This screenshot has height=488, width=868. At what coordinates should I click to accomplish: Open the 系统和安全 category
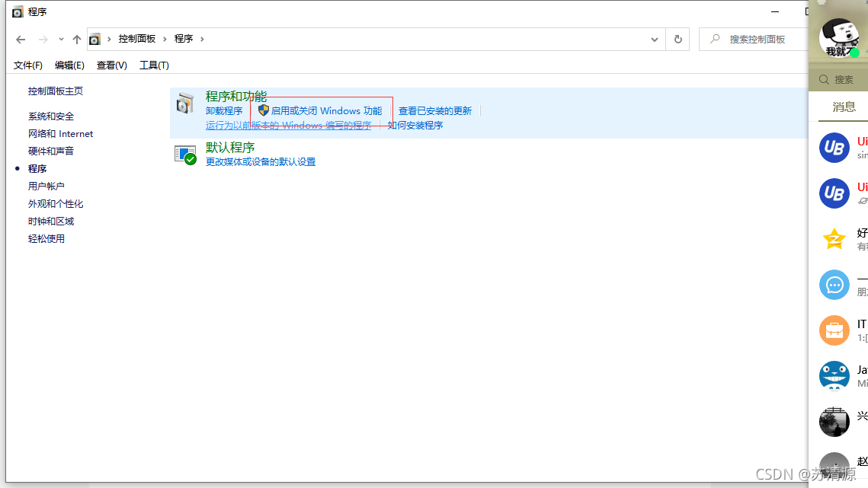51,116
